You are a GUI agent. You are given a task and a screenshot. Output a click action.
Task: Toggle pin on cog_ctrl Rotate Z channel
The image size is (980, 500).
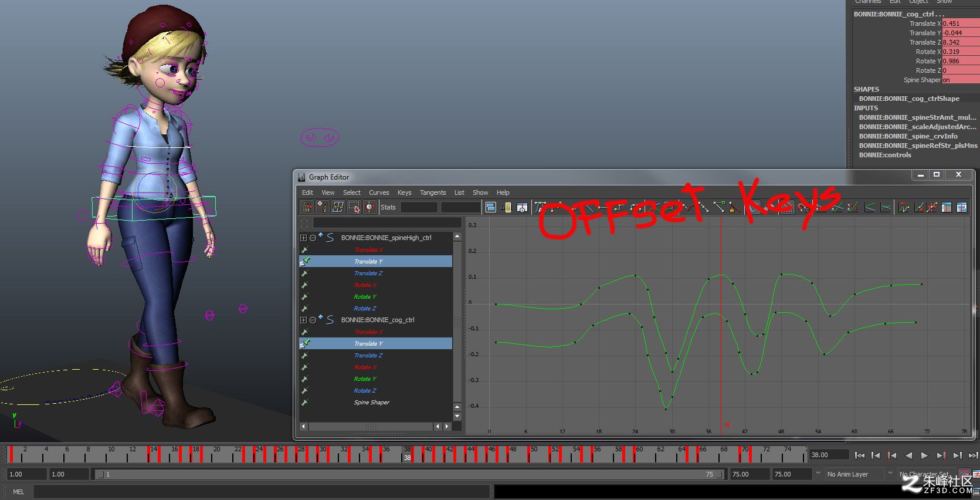[304, 390]
